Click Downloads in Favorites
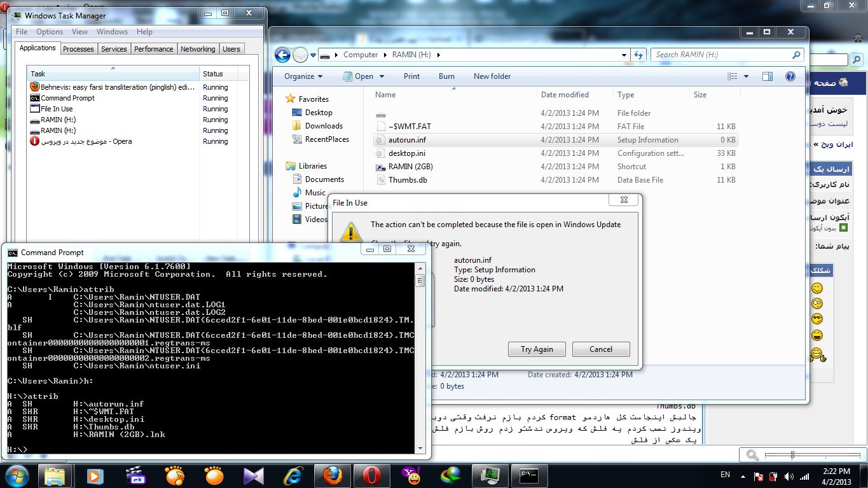Viewport: 868px width, 488px height. pyautogui.click(x=324, y=126)
